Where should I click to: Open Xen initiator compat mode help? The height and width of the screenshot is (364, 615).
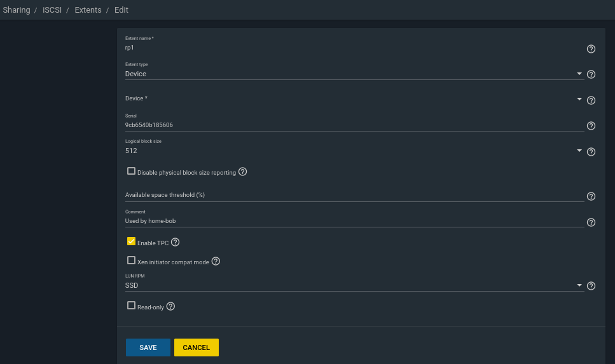(x=216, y=261)
